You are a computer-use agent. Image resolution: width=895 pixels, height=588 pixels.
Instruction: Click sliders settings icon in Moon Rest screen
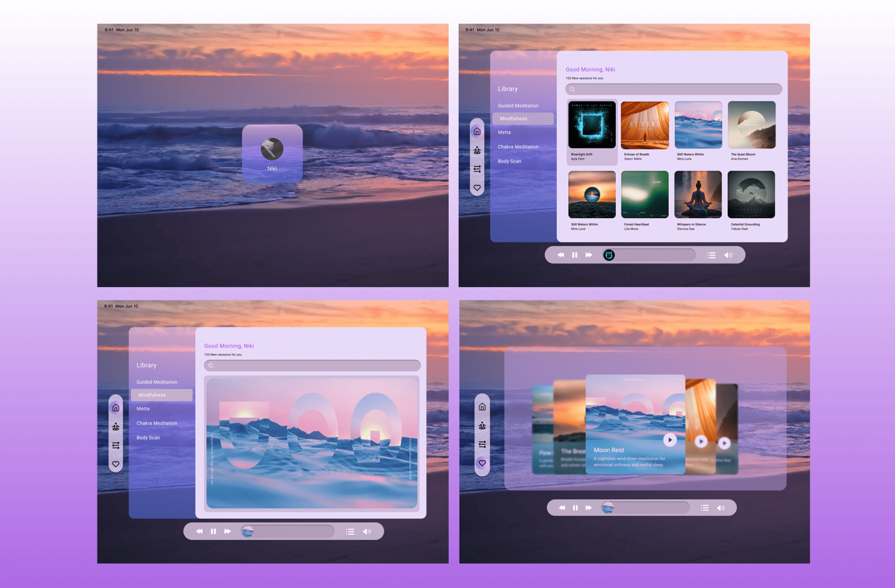[x=482, y=444]
